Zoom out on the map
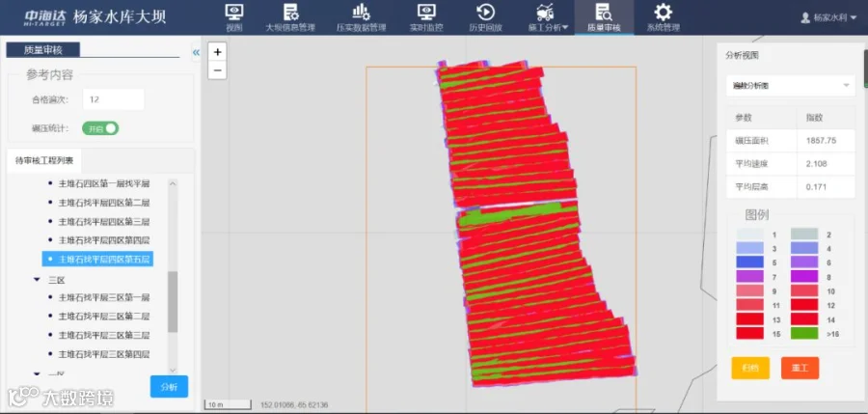The image size is (868, 414). (218, 70)
